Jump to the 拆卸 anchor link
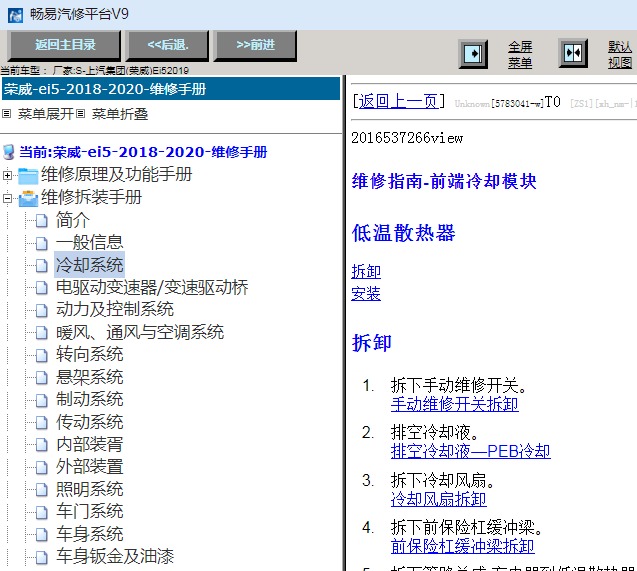637x571 pixels. pos(366,271)
